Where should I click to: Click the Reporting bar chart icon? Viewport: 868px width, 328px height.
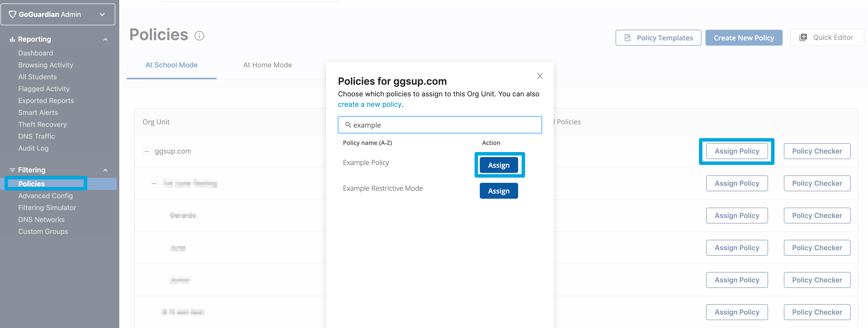[12, 39]
